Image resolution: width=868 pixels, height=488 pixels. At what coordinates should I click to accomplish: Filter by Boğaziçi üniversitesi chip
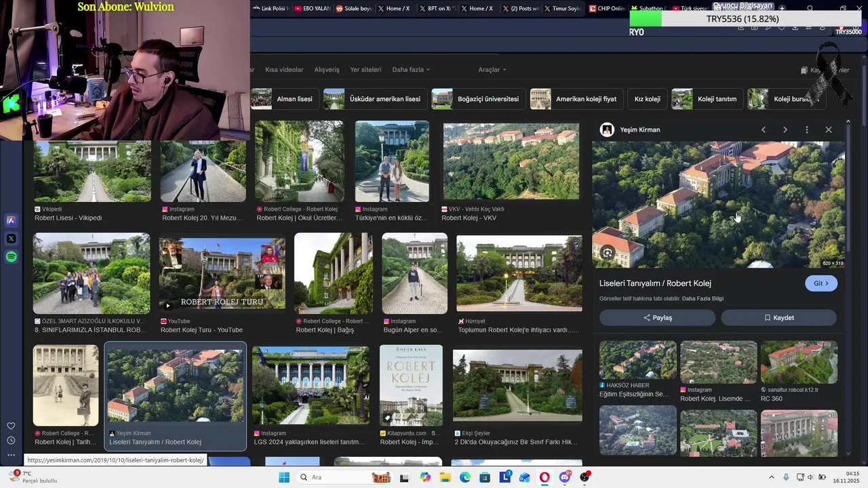click(478, 99)
